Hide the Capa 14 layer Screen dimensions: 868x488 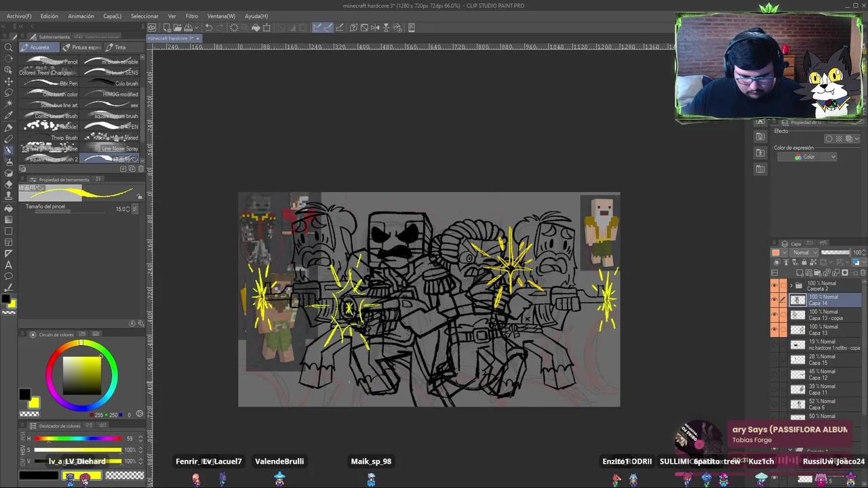point(774,300)
